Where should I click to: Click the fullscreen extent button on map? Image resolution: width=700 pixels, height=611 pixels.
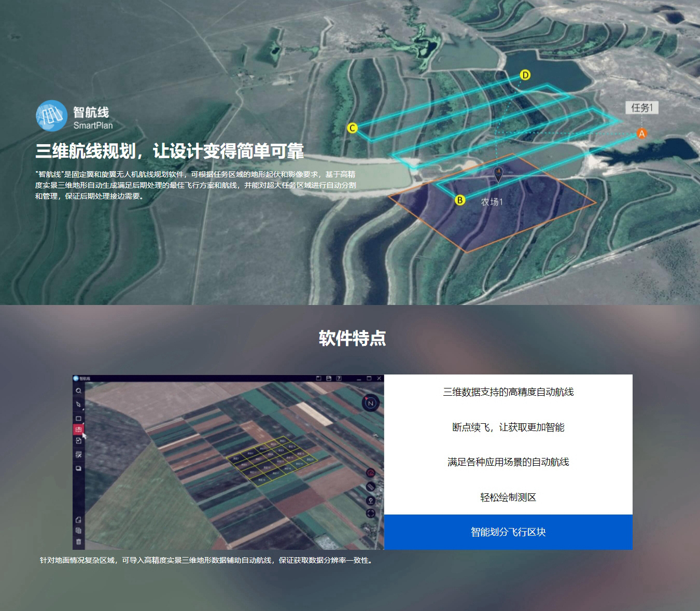click(x=371, y=513)
